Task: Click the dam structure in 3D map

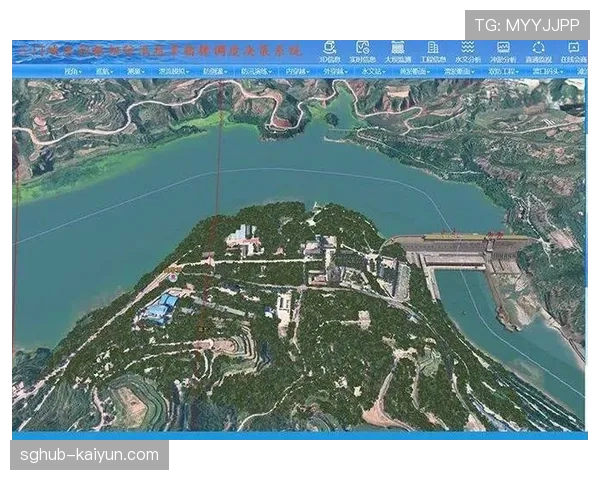Action: [x=470, y=252]
